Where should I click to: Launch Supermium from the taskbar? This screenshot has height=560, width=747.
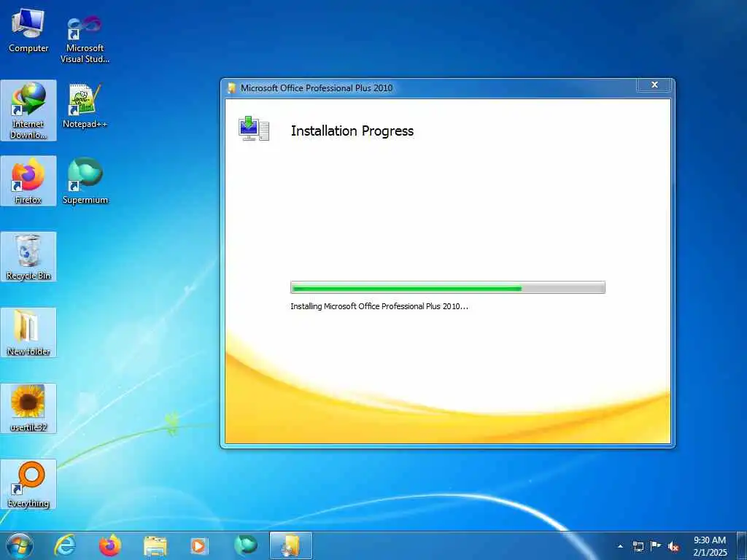245,545
